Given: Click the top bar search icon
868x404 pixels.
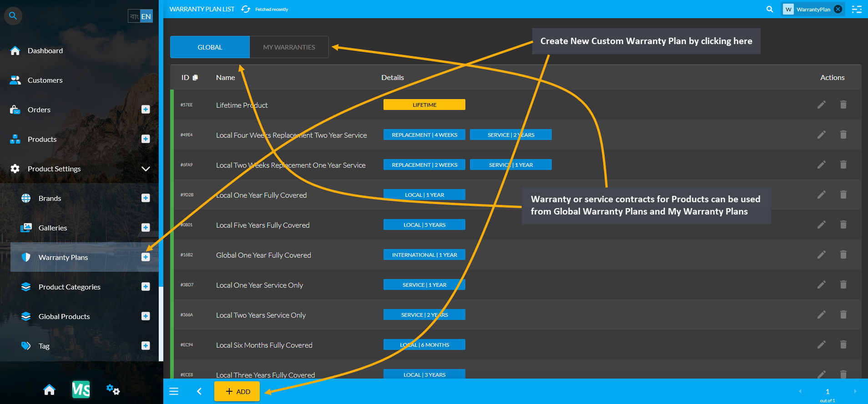Looking at the screenshot, I should [770, 9].
